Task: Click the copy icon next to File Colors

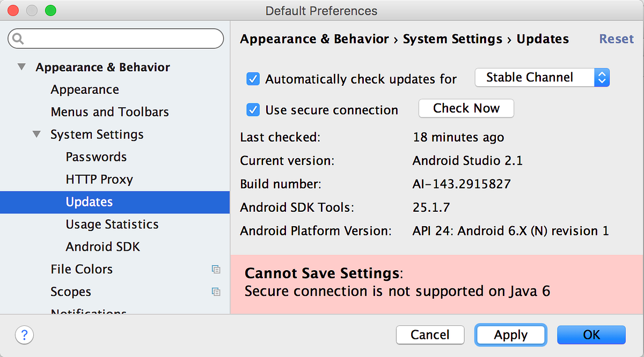Action: pyautogui.click(x=216, y=270)
